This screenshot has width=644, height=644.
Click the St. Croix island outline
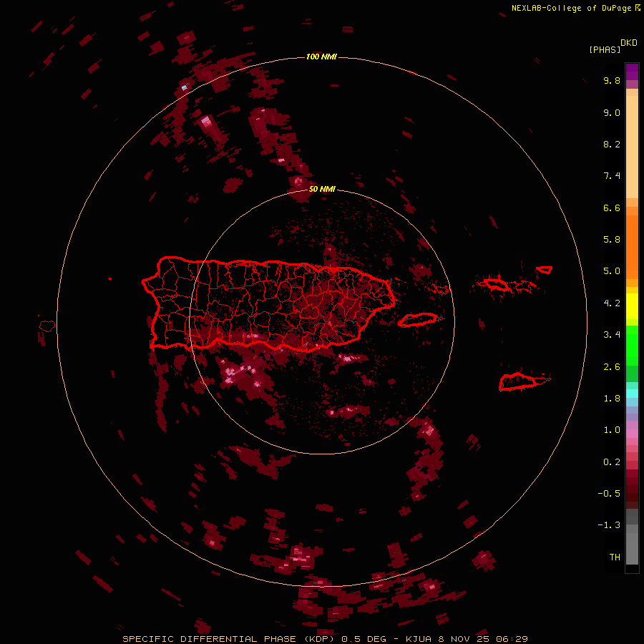click(x=518, y=381)
